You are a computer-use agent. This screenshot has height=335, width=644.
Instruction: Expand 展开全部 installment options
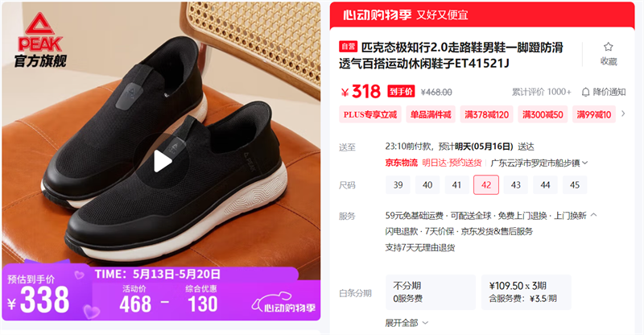click(407, 323)
